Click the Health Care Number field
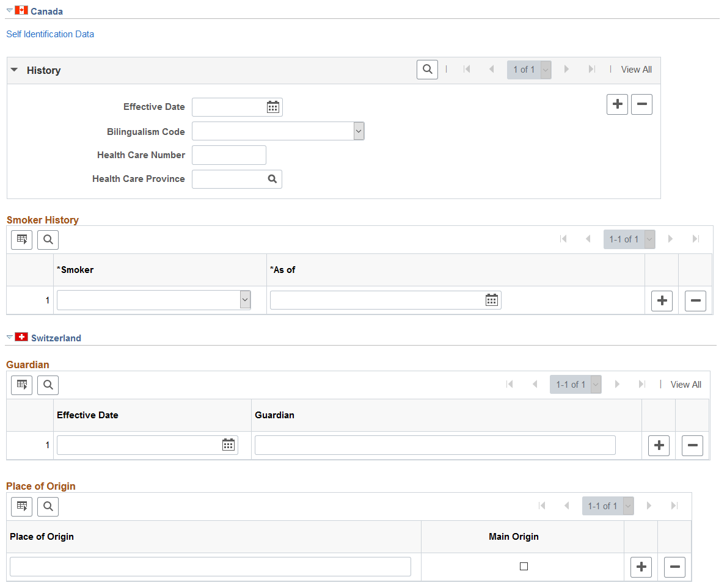Viewport: 727px width, 588px height. pyautogui.click(x=229, y=155)
